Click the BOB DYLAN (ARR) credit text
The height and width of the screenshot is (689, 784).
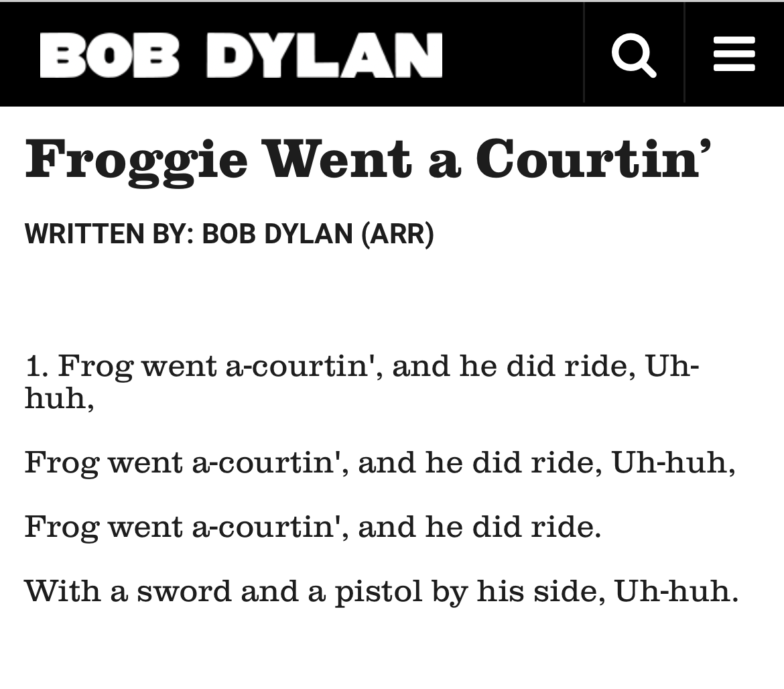click(x=318, y=233)
